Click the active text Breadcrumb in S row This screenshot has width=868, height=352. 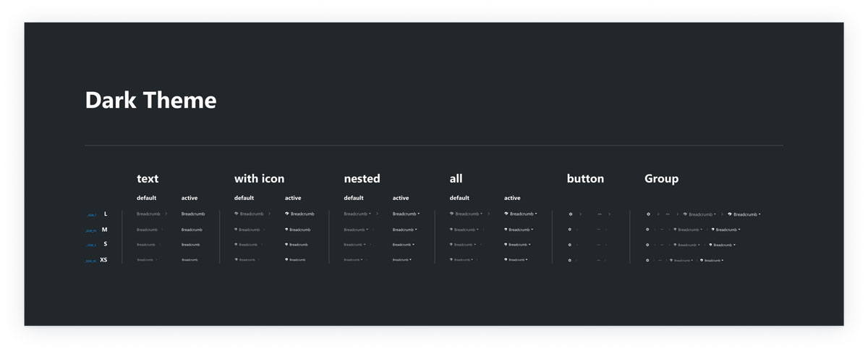[190, 245]
